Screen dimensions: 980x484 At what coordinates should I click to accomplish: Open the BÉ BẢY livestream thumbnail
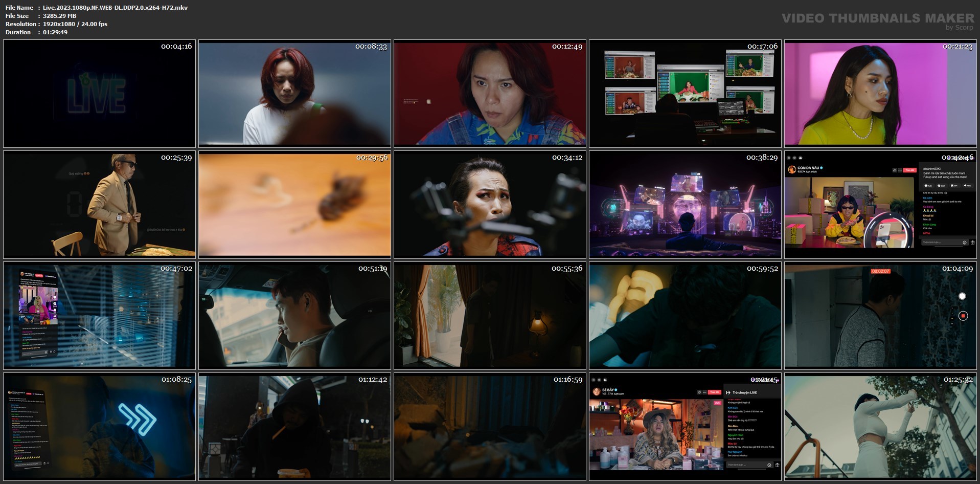(x=686, y=427)
